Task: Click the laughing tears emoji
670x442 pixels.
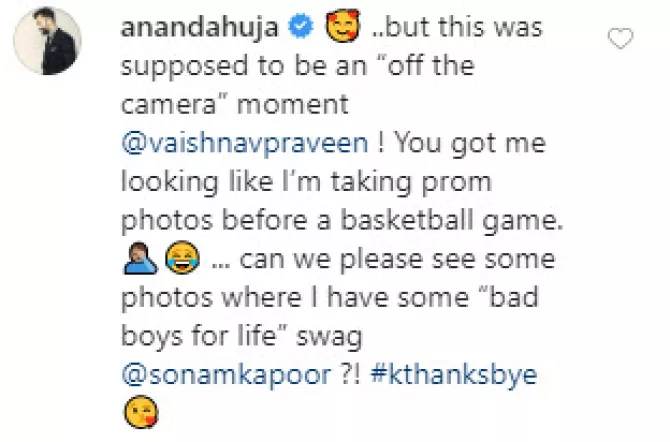Action: (x=183, y=257)
